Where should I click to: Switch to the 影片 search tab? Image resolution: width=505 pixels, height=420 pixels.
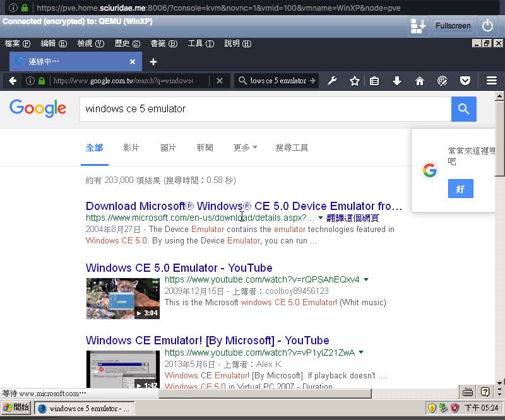pyautogui.click(x=131, y=148)
